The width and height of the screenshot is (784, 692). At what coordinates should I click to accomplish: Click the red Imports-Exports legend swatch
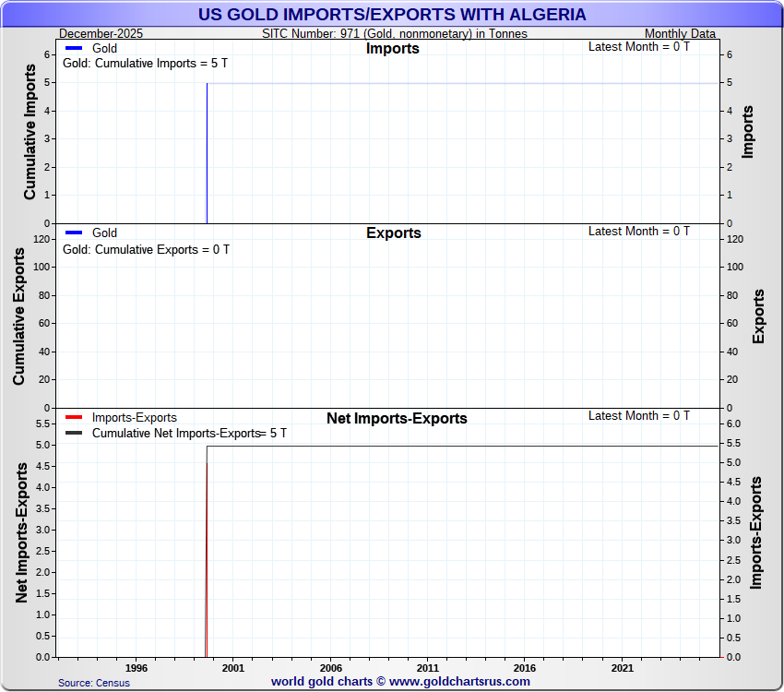[x=74, y=418]
